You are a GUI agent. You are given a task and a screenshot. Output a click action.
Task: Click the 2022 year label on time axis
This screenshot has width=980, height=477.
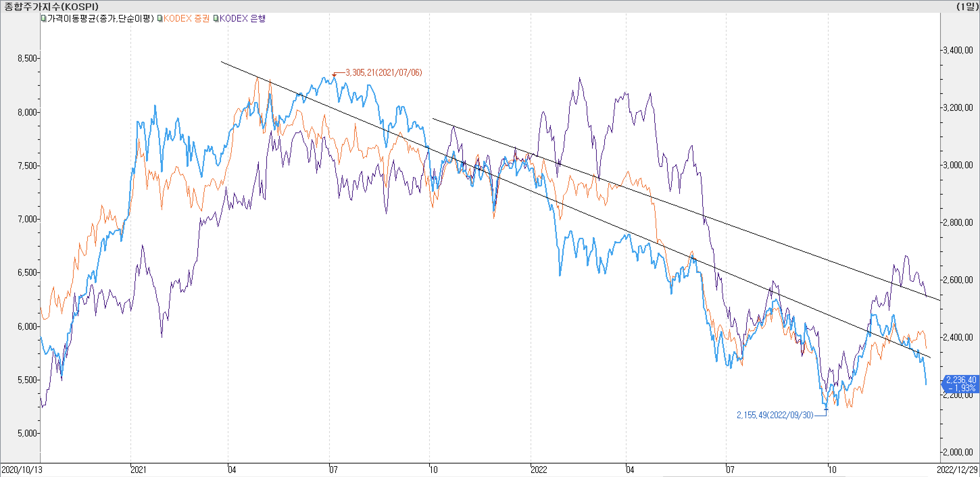539,470
